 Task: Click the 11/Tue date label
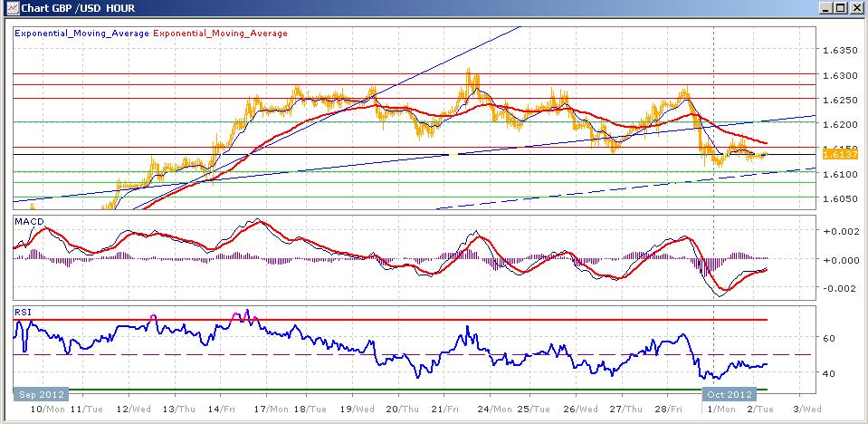pos(86,409)
